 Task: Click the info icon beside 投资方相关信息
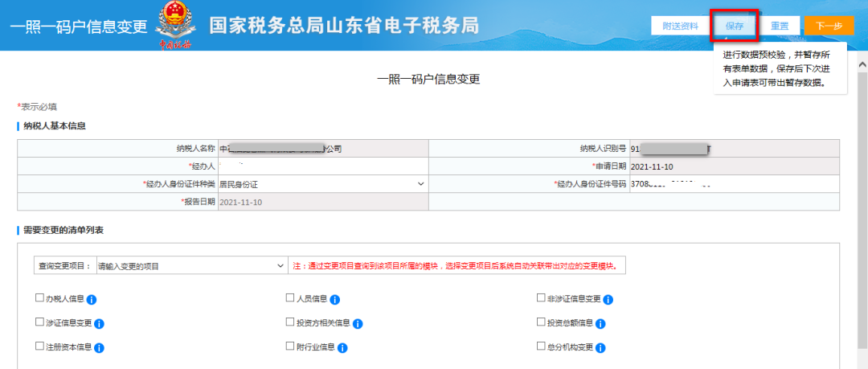pyautogui.click(x=358, y=324)
